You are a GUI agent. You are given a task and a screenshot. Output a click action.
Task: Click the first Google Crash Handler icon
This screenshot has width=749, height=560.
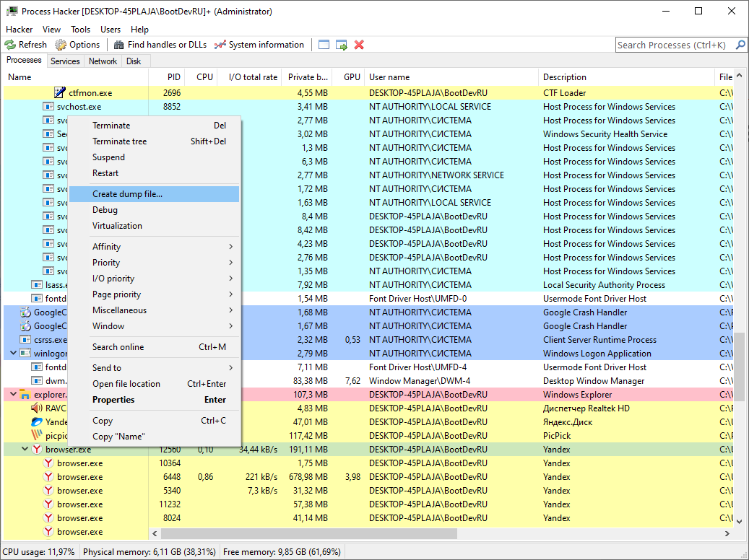tap(25, 312)
